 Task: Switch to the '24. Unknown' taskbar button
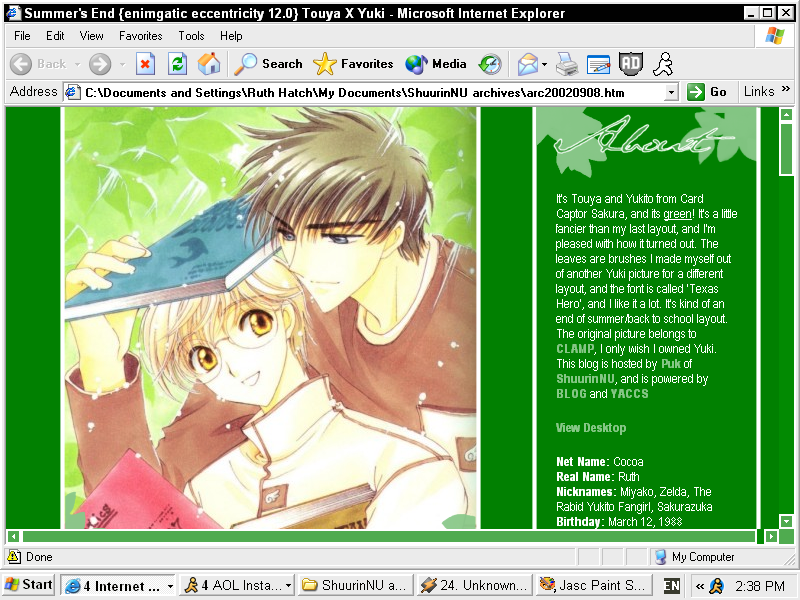(474, 585)
